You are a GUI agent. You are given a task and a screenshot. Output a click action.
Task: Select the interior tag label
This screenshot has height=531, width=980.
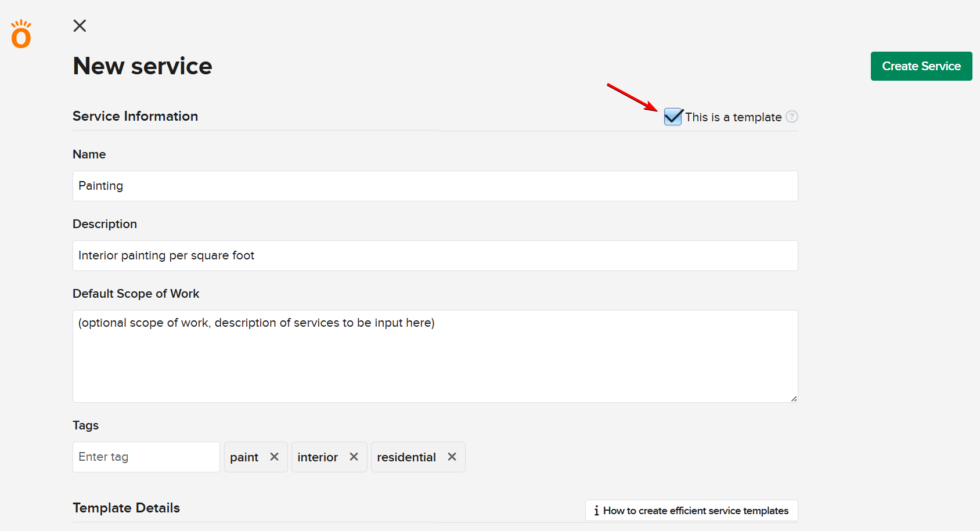[x=317, y=457]
